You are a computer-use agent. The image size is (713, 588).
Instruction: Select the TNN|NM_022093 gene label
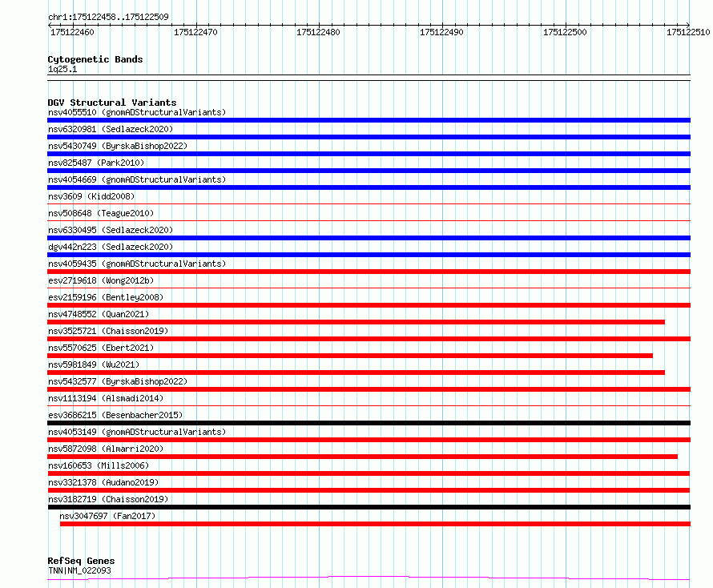[x=79, y=570]
